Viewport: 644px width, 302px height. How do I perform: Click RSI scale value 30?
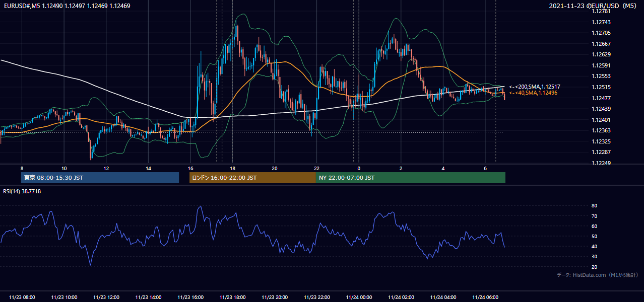pos(594,257)
